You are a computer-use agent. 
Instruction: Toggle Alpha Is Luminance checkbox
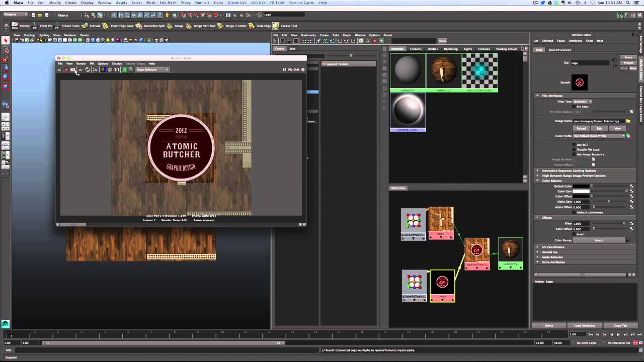pyautogui.click(x=575, y=212)
